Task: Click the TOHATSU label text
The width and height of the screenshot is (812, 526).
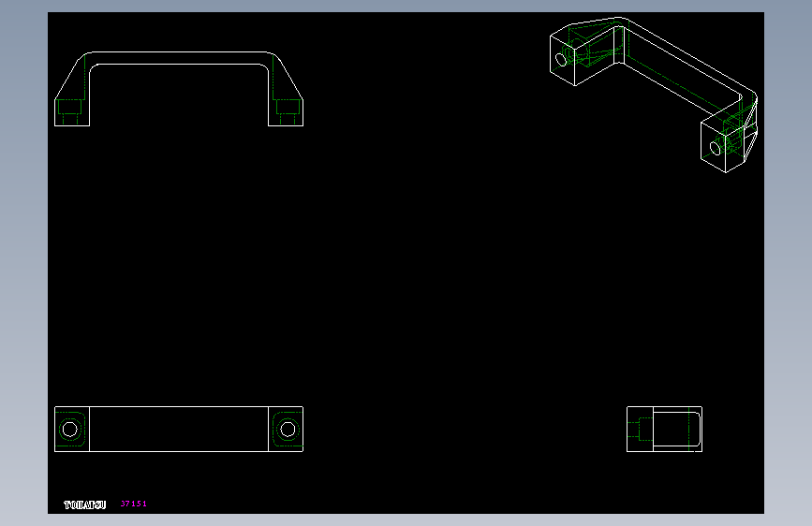Action: tap(85, 504)
